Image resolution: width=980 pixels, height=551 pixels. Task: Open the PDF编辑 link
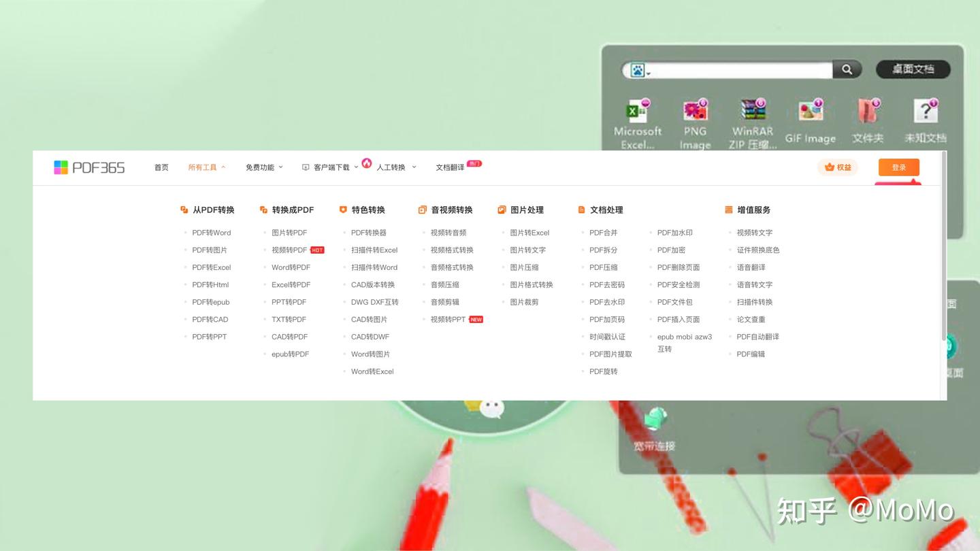click(x=751, y=354)
